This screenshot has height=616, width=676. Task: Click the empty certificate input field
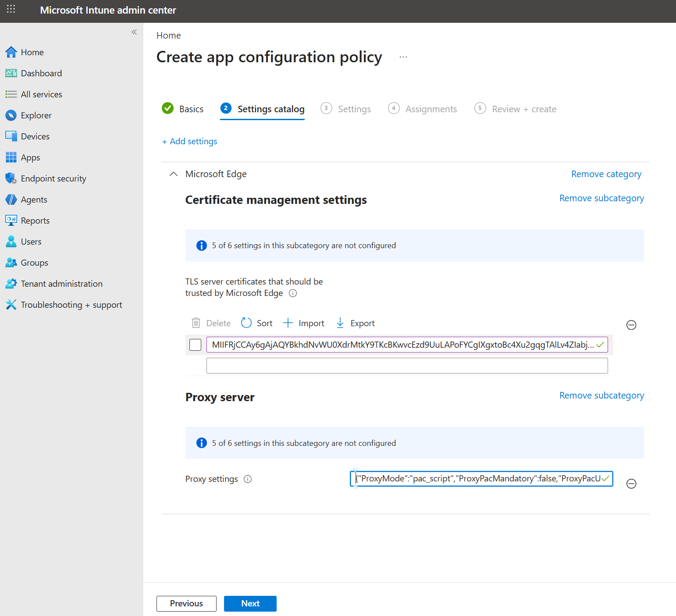tap(407, 366)
